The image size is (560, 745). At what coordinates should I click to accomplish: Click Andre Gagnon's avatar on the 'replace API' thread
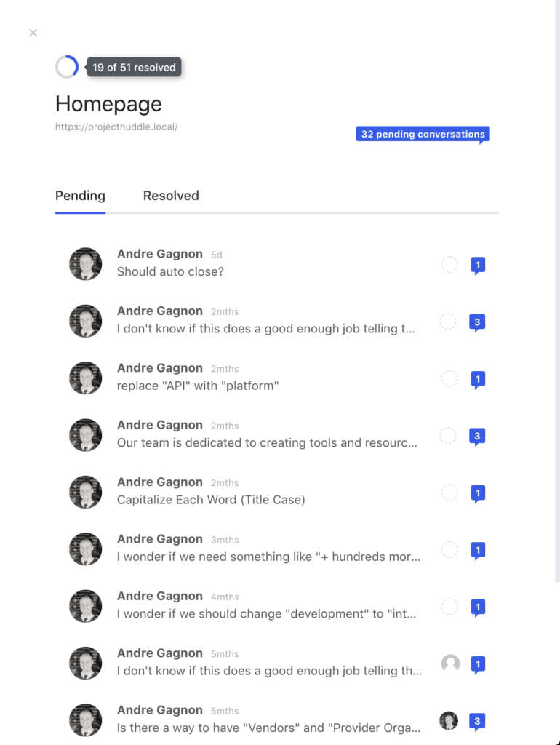point(85,378)
